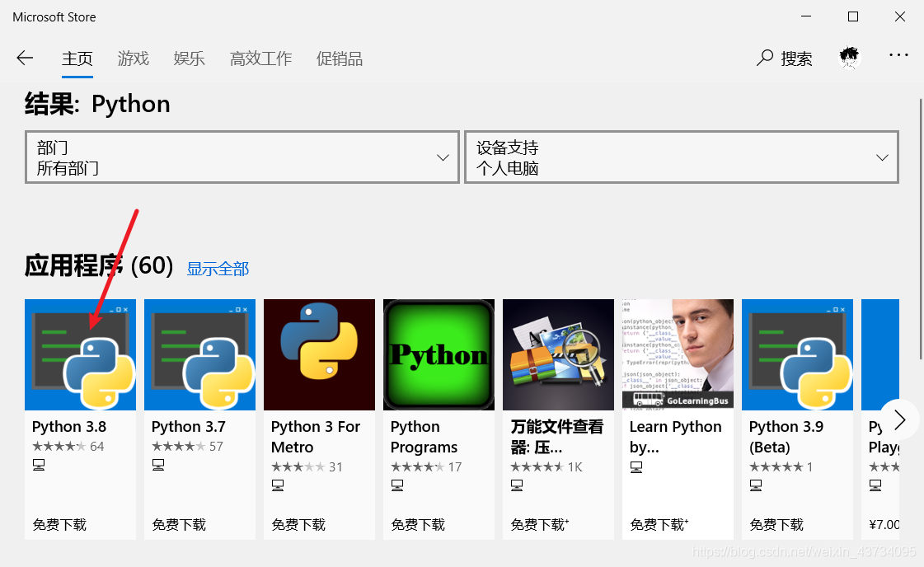Image resolution: width=924 pixels, height=567 pixels.
Task: Minimize the Microsoft Store window
Action: (806, 16)
